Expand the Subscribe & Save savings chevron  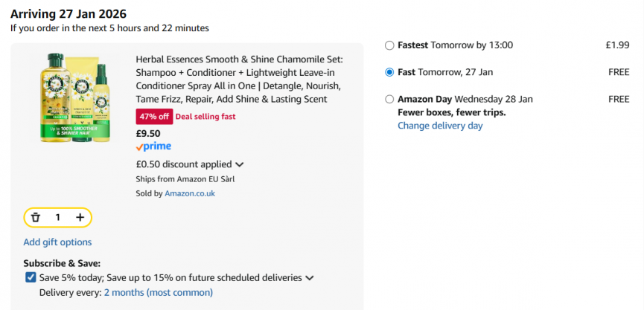310,278
